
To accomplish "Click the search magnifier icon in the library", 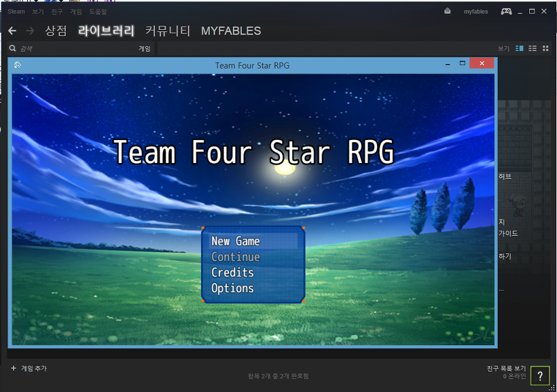I will click(x=12, y=48).
